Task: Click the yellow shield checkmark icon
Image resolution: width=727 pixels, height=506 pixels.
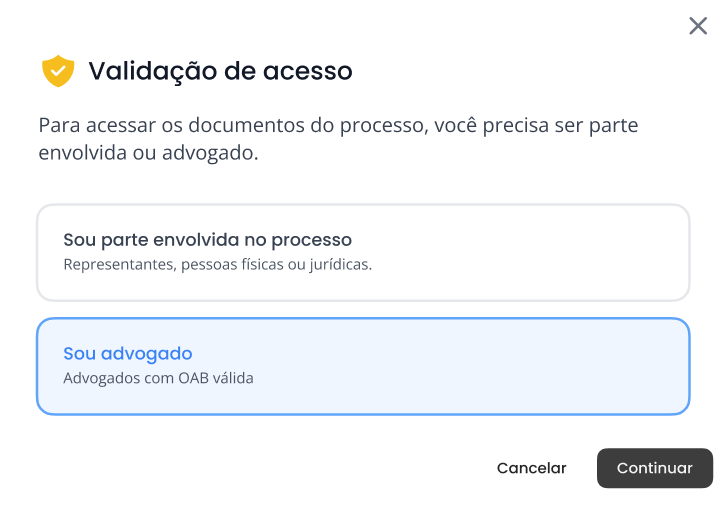Action: point(58,71)
